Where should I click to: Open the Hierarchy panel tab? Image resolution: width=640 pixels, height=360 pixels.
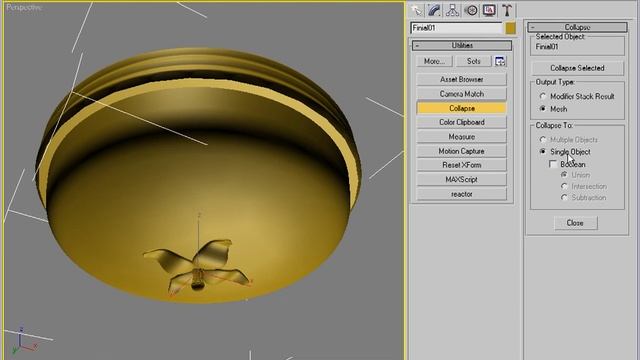pos(452,10)
